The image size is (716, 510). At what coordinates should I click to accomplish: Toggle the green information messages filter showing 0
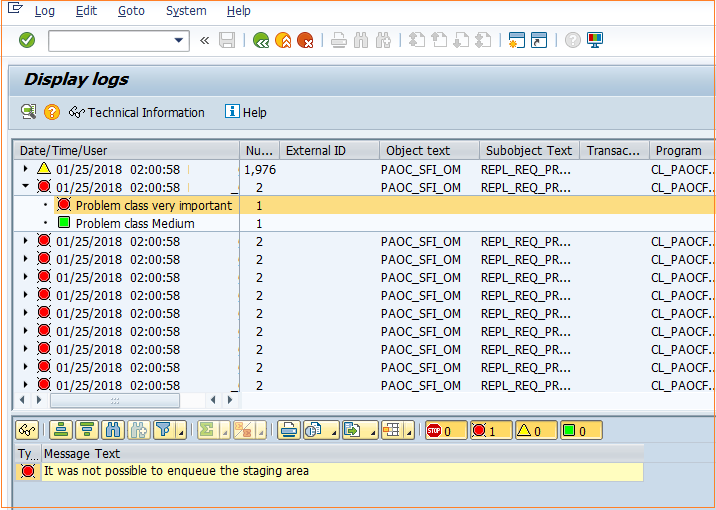coord(581,430)
